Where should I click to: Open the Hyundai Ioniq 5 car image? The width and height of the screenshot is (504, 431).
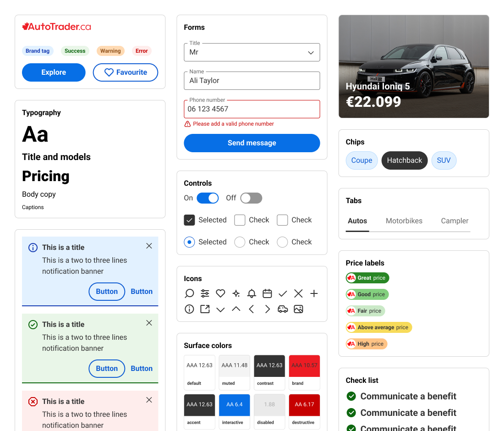click(414, 66)
